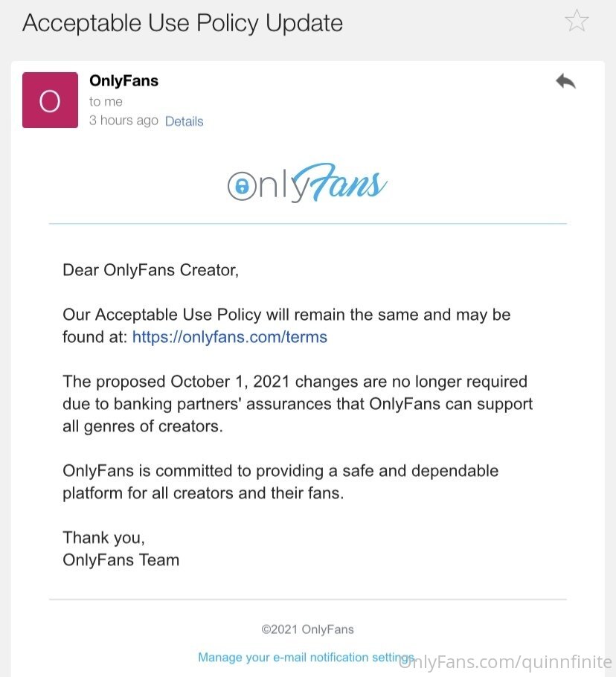
Task: Expand the sender Details link
Action: [184, 121]
